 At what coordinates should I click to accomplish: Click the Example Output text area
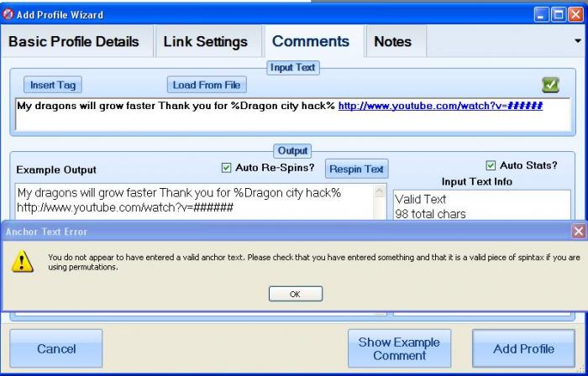pyautogui.click(x=194, y=201)
